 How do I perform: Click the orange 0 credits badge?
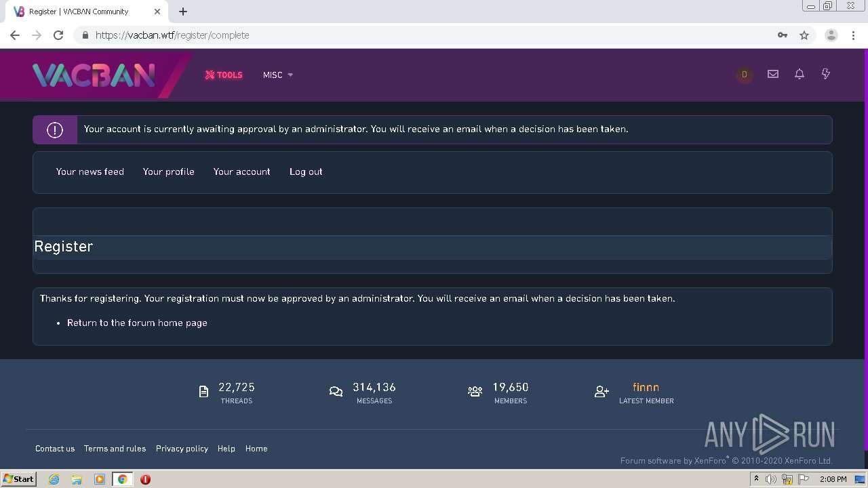[x=744, y=75]
